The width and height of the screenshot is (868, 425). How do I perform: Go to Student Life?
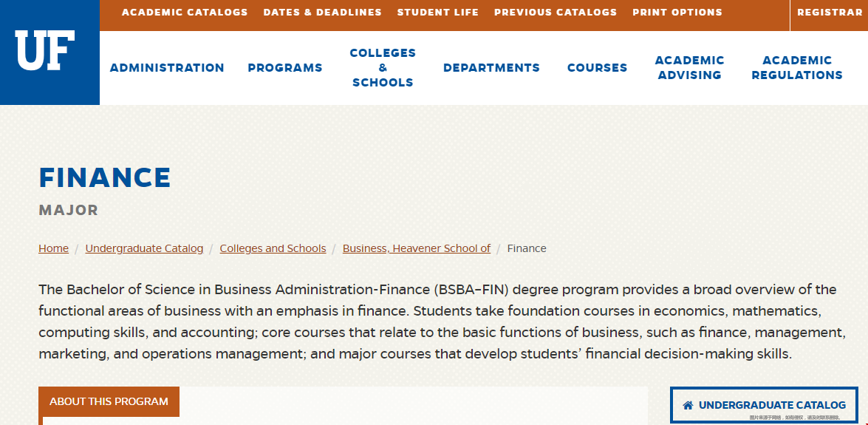(438, 12)
